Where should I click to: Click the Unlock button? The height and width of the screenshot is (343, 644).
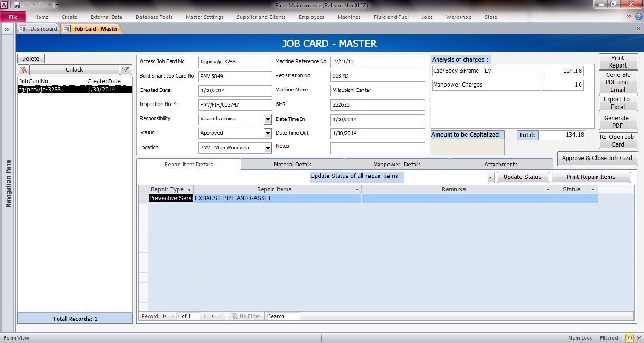pos(74,70)
